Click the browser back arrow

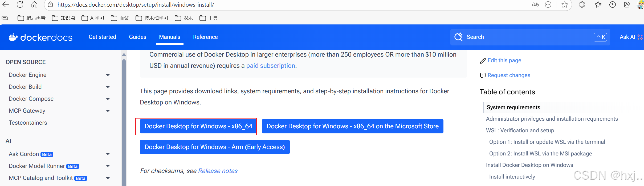[6, 4]
